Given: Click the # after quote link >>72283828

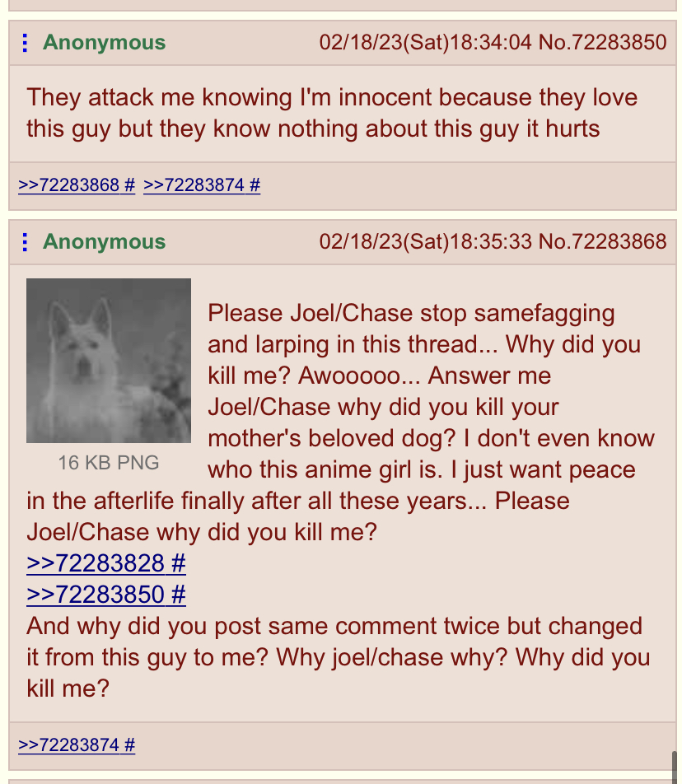Looking at the screenshot, I should (179, 563).
